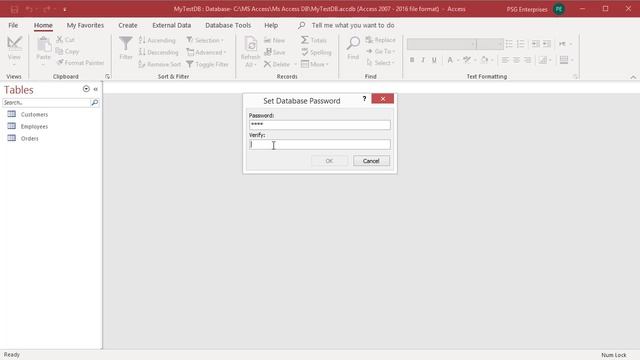Image resolution: width=640 pixels, height=360 pixels.
Task: Open Tables pane navigation menu arrow
Action: (86, 89)
